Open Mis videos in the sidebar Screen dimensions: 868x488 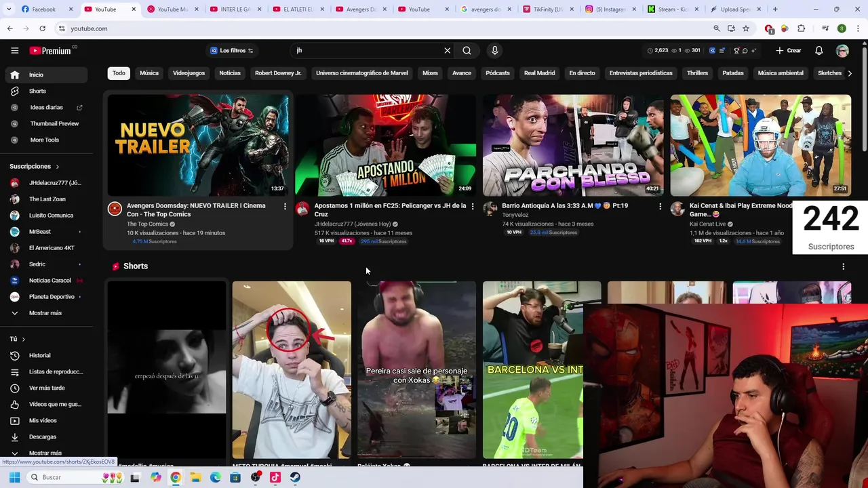(x=46, y=420)
